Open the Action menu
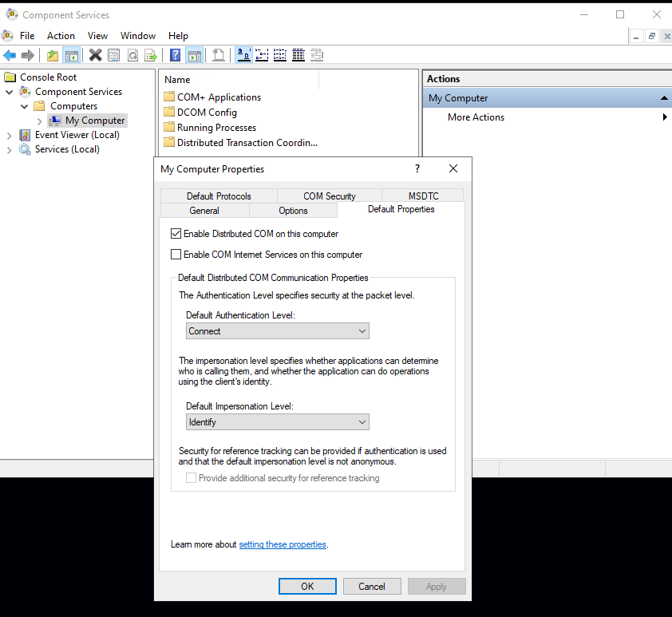This screenshot has width=672, height=617. [x=61, y=36]
